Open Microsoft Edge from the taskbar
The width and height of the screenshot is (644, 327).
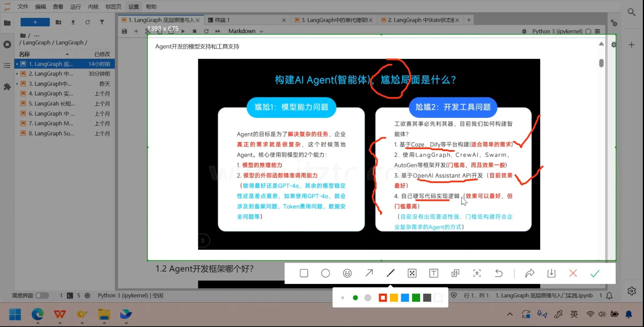[38, 314]
